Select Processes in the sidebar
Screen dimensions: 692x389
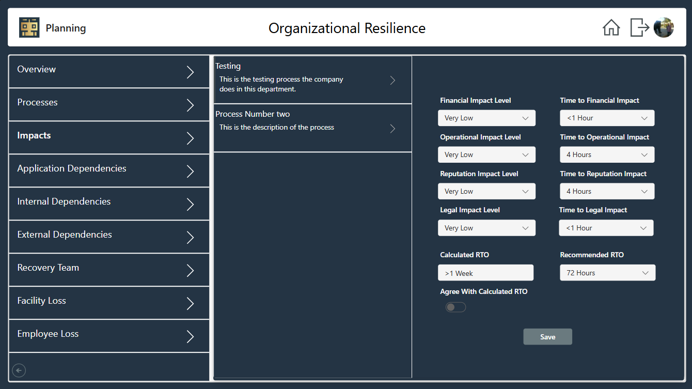coord(109,104)
